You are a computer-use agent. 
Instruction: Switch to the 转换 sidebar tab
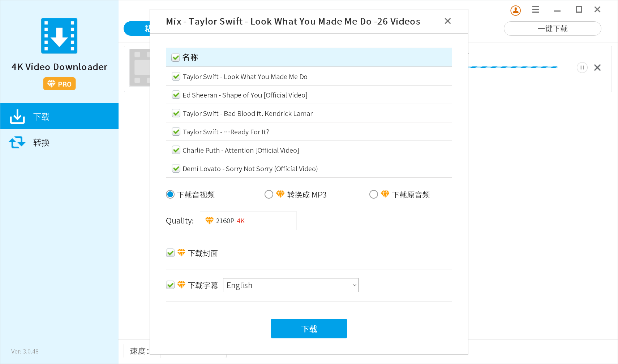59,142
